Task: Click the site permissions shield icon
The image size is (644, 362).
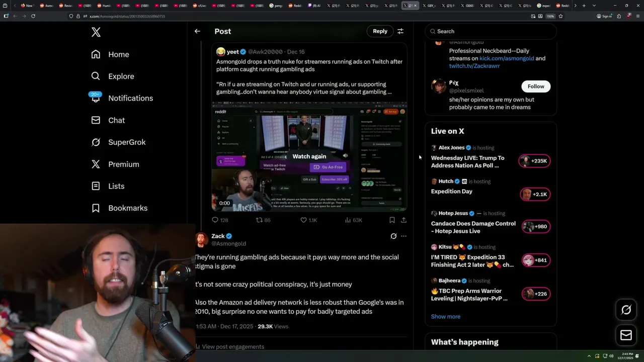Action: [71, 16]
